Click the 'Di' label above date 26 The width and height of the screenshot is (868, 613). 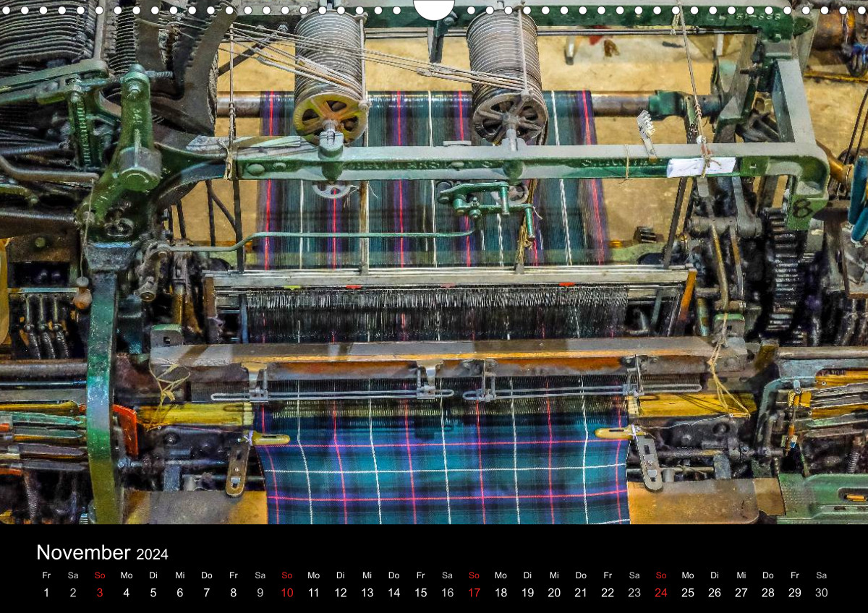point(715,575)
